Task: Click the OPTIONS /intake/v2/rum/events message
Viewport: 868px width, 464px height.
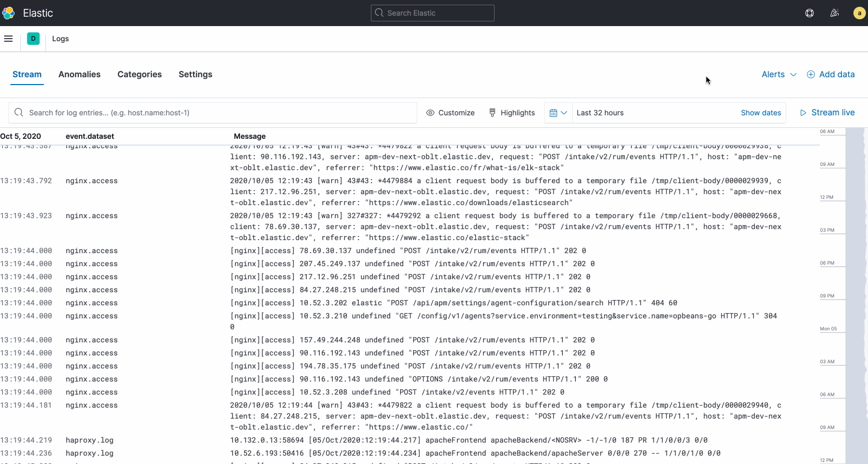Action: click(x=419, y=379)
